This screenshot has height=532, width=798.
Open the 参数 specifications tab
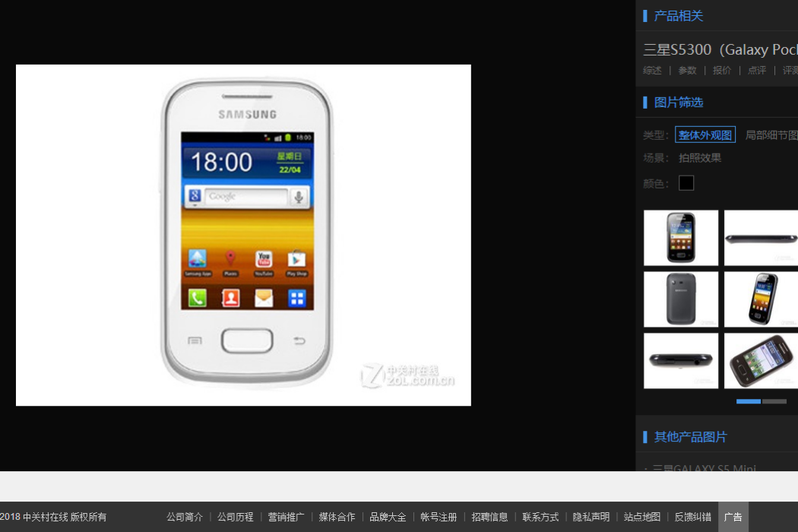click(687, 70)
